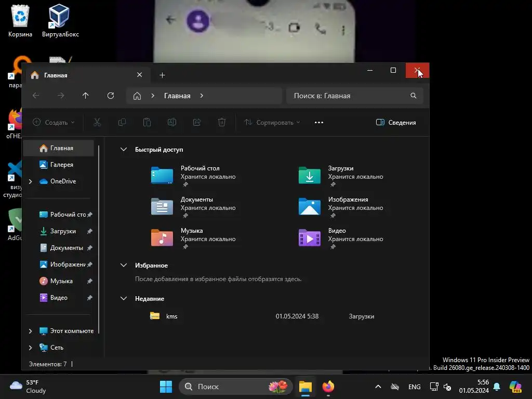Go up one folder level
The image size is (532, 399).
(x=86, y=96)
